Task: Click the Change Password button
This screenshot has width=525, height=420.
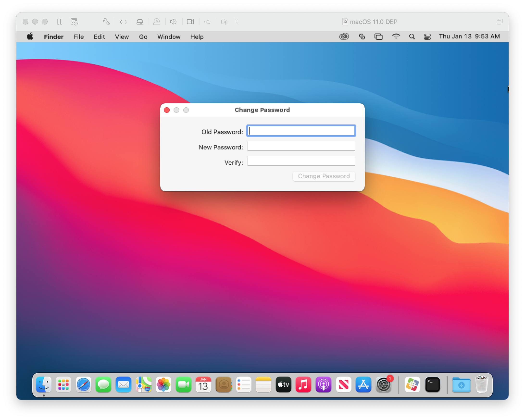Action: [324, 176]
